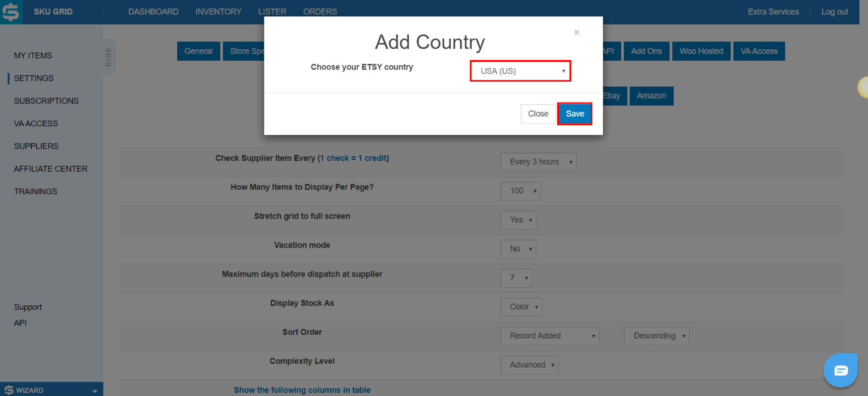
Task: Go to My Items in sidebar
Action: coord(33,56)
